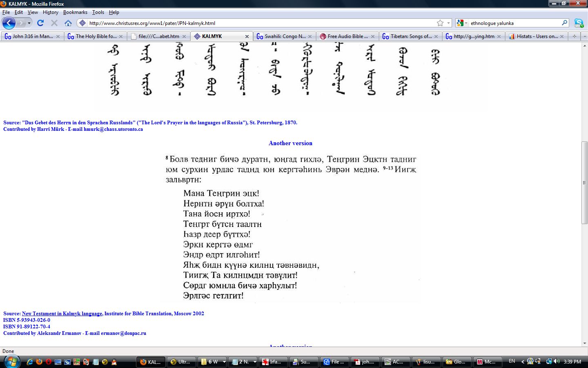Viewport: 588px width, 368px height.
Task: Launch Opera from the quick launch bar
Action: pos(49,362)
